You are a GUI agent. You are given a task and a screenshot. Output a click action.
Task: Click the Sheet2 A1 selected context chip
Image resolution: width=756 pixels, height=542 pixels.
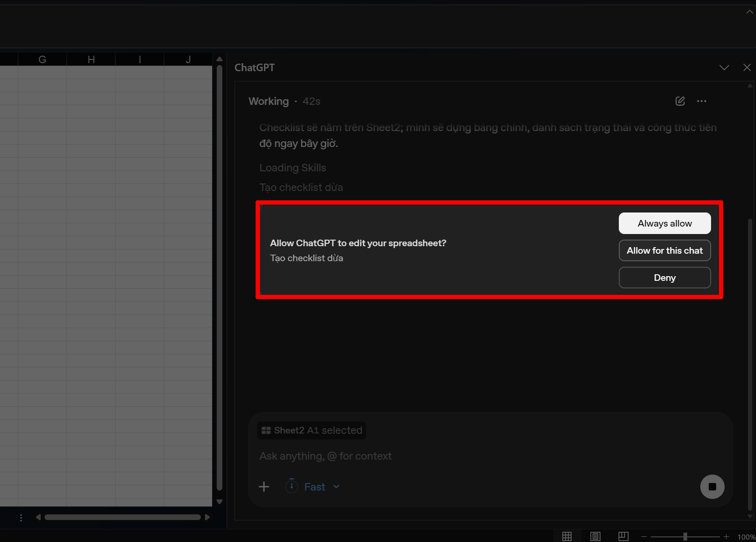click(x=312, y=430)
